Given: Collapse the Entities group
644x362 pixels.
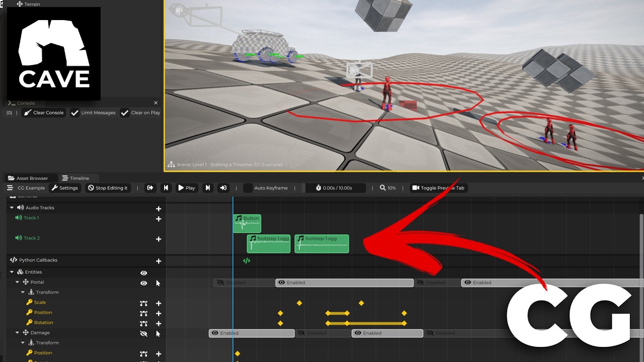Looking at the screenshot, I should coord(12,272).
